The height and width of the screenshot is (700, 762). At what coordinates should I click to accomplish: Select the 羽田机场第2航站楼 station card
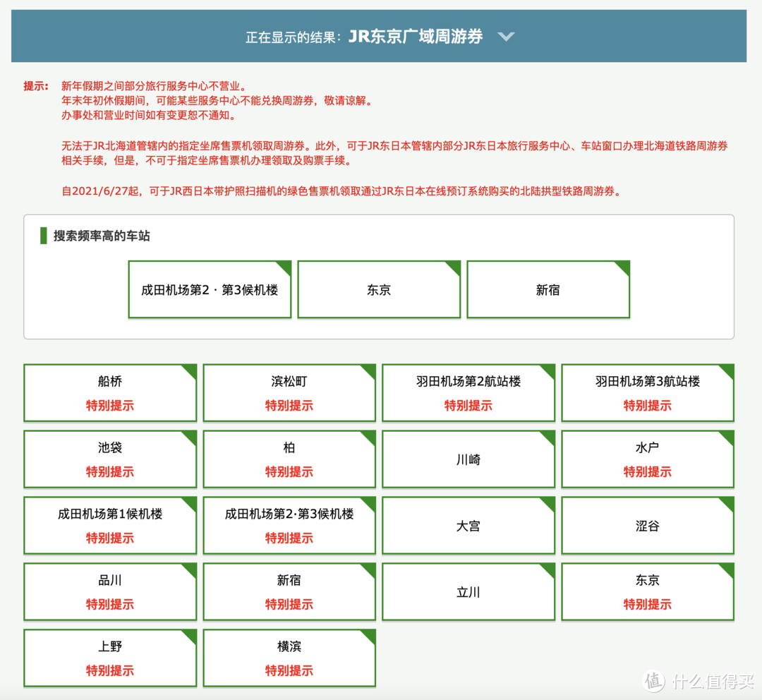pyautogui.click(x=468, y=393)
